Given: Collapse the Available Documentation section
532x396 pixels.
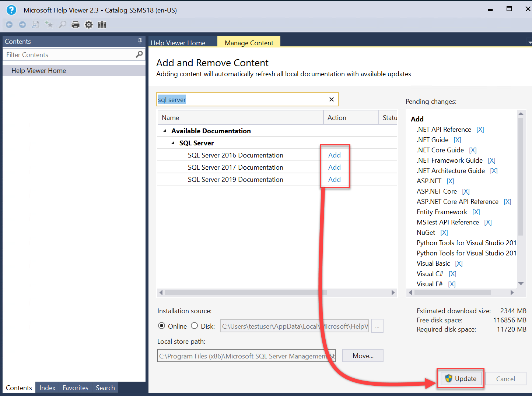Looking at the screenshot, I should [165, 130].
